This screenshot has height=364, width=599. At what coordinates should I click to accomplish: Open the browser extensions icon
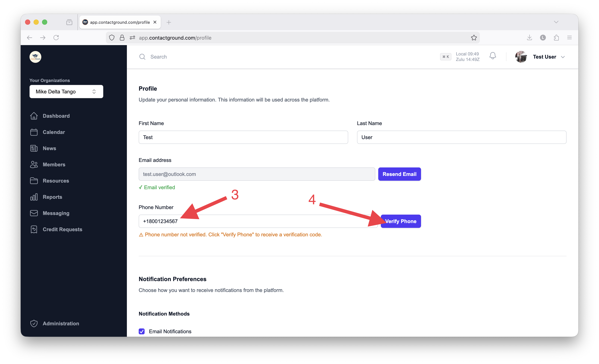point(556,38)
